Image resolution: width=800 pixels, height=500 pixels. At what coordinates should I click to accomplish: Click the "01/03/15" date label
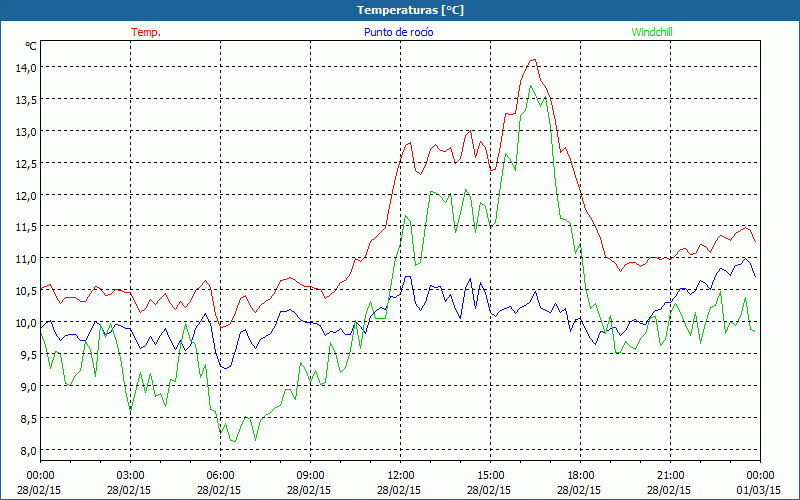[759, 490]
